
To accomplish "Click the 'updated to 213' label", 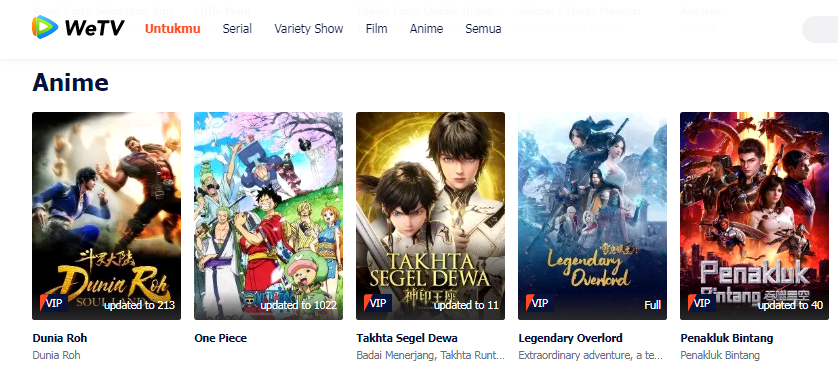I will point(139,305).
